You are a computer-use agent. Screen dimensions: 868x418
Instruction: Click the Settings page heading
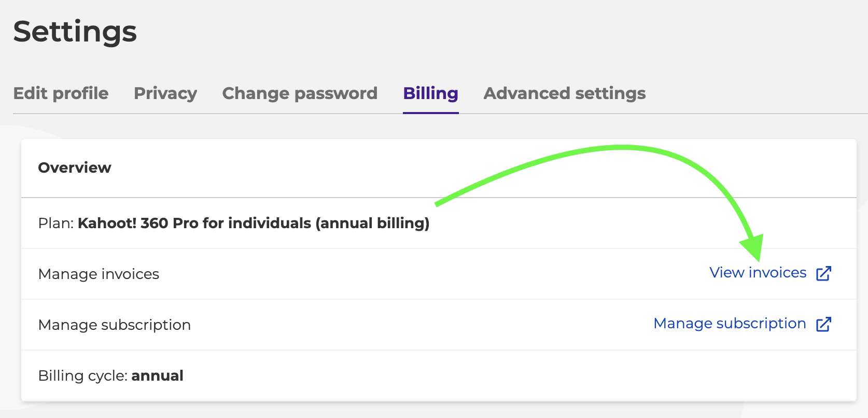pos(75,32)
